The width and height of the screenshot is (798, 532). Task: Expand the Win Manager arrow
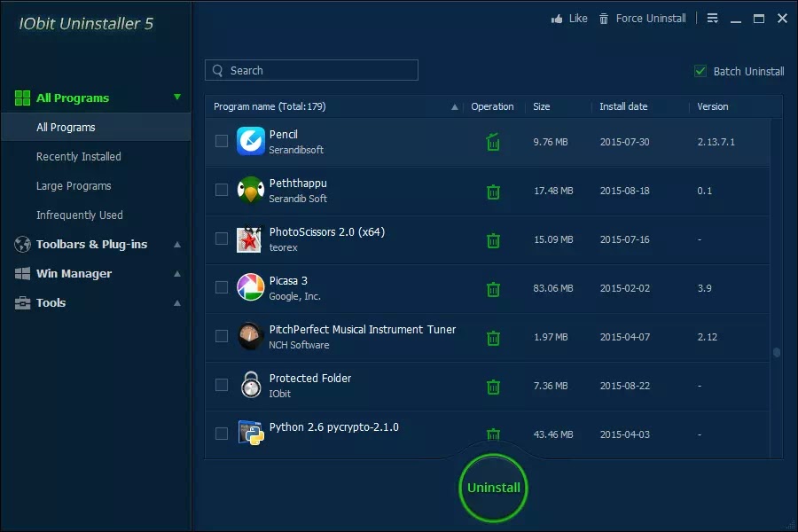[x=177, y=274]
